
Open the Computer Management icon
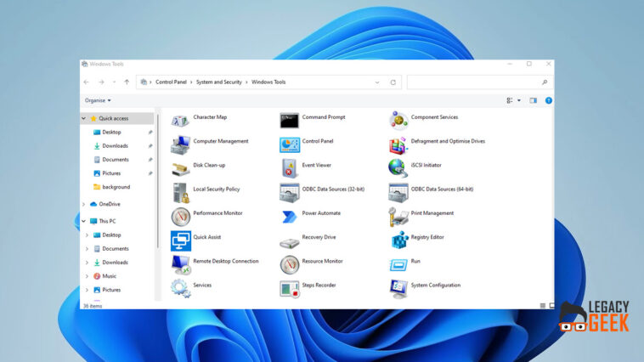coord(180,144)
